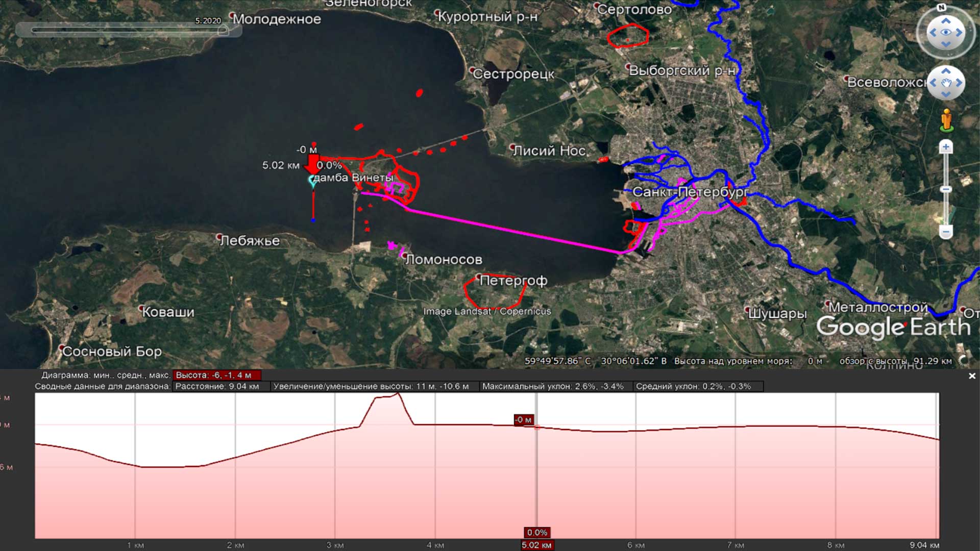Click the Ломоносов place label
Screen dimensions: 980x551
[x=444, y=260]
